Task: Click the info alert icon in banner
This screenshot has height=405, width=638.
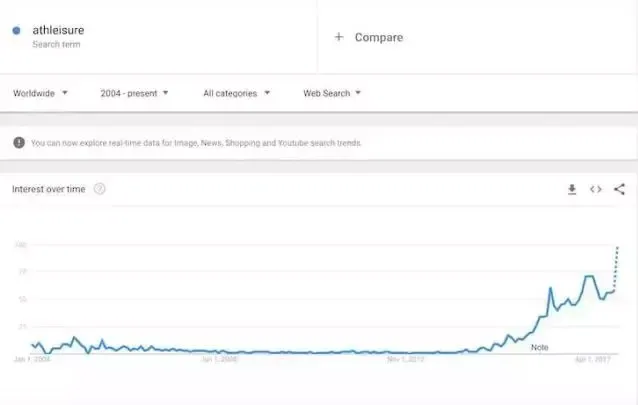Action: 19,142
